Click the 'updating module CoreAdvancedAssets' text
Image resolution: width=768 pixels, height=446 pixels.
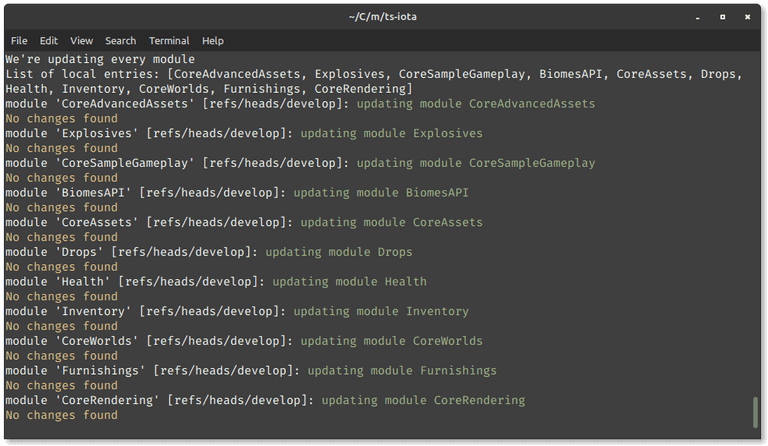coord(476,104)
